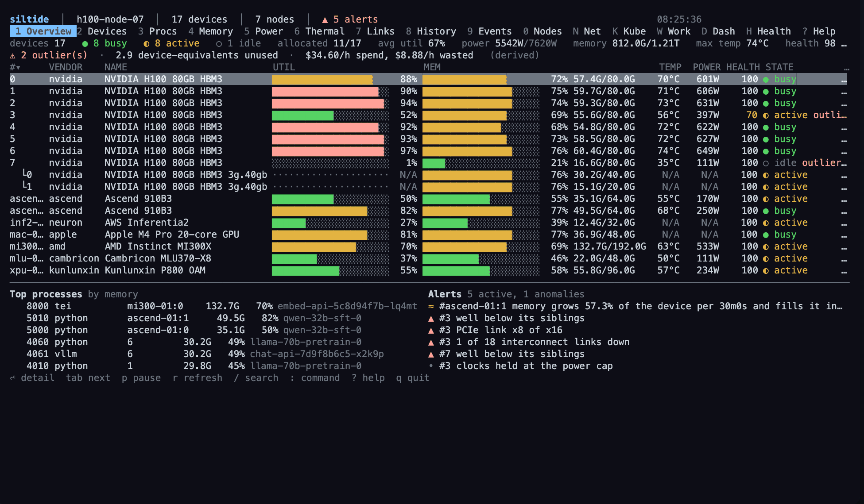Open the Thermal tab
864x504 pixels.
(319, 31)
